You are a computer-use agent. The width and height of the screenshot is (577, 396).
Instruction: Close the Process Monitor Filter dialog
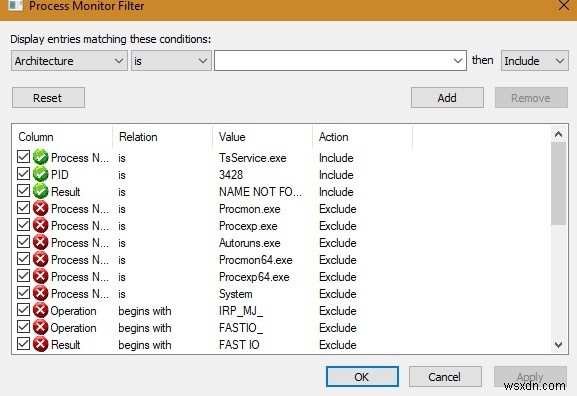564,5
